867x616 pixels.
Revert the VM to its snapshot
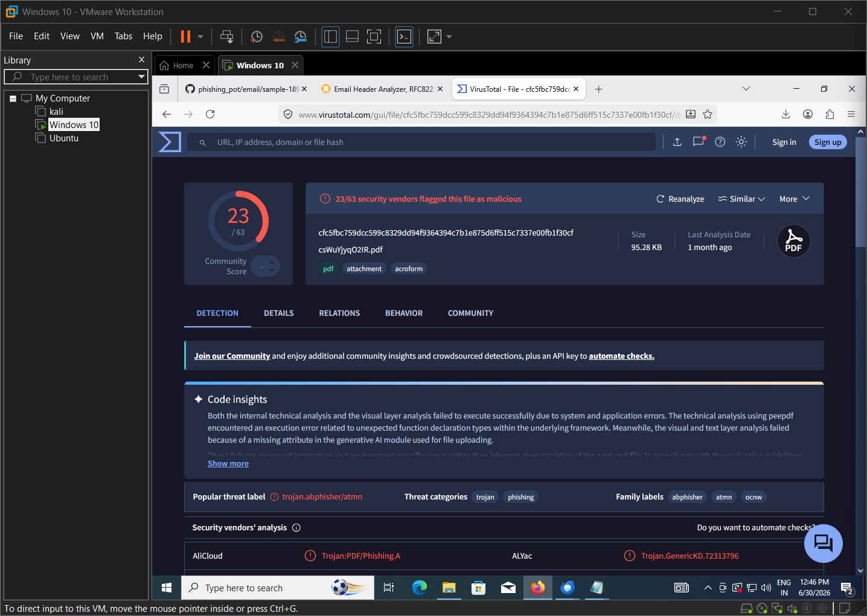pyautogui.click(x=278, y=36)
